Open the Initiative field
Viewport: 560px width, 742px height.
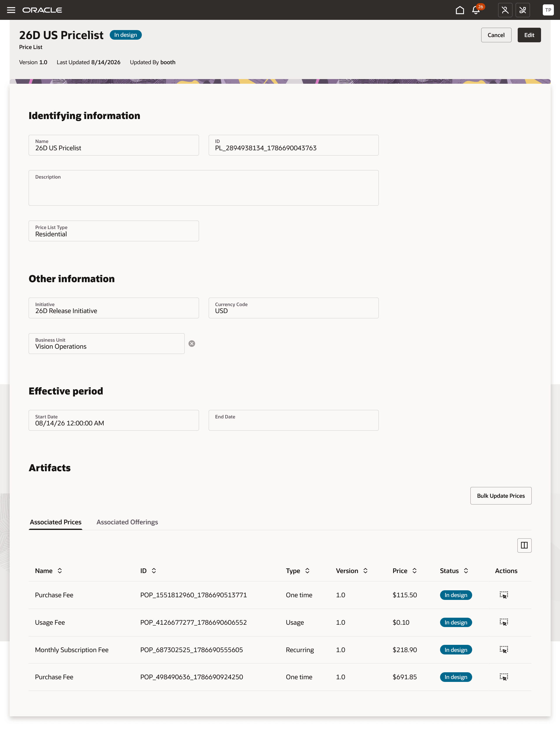[x=114, y=308]
